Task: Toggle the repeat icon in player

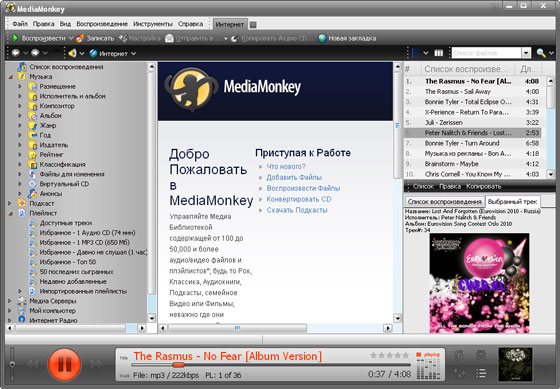Action: point(459,355)
